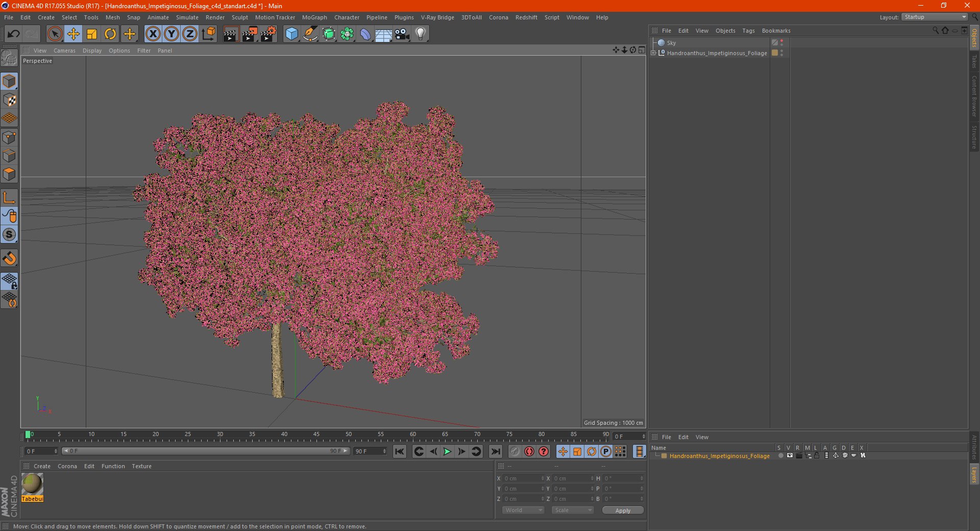Toggle Position keyframe recording icon
The width and height of the screenshot is (980, 531).
coord(562,451)
